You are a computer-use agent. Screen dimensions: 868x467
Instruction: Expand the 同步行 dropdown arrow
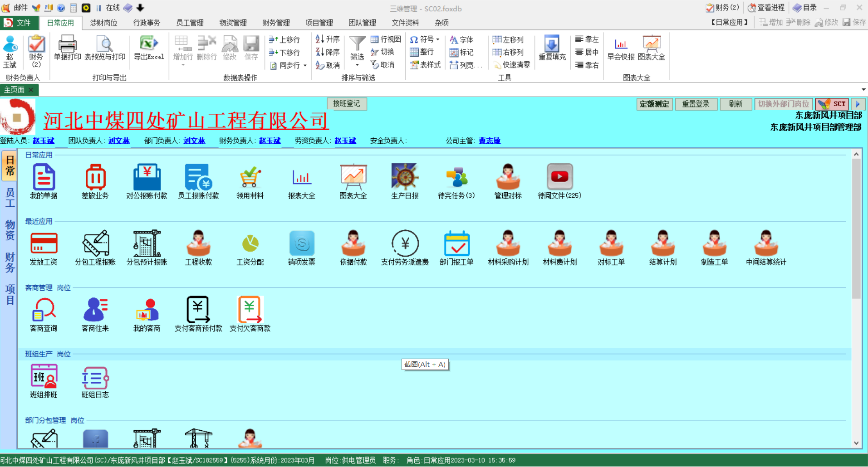click(305, 66)
